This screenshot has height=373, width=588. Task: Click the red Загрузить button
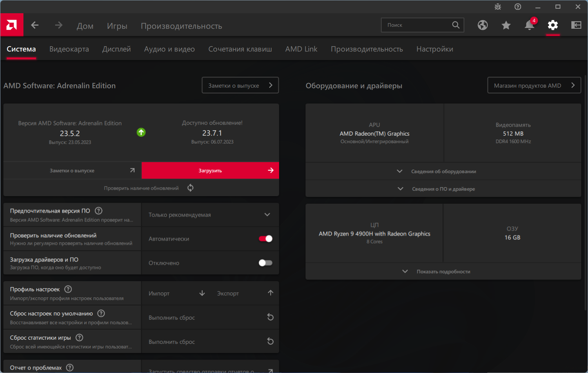pos(210,170)
